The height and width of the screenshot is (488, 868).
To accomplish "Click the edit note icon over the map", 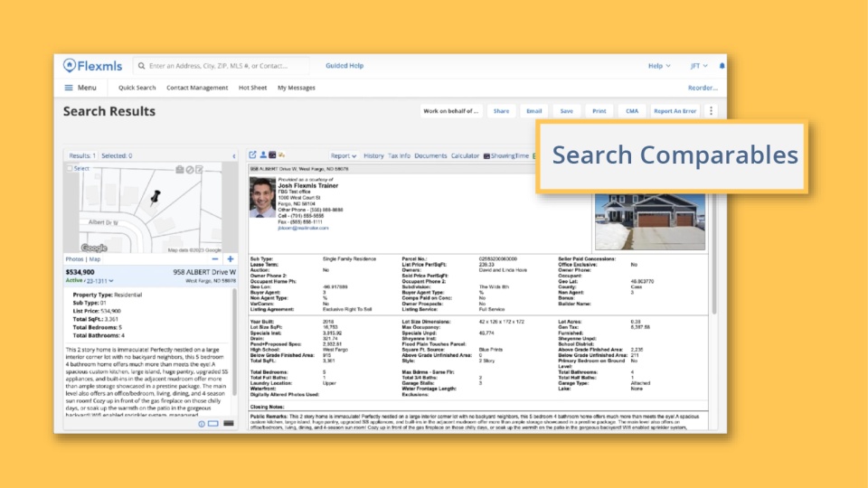I will click(x=199, y=169).
